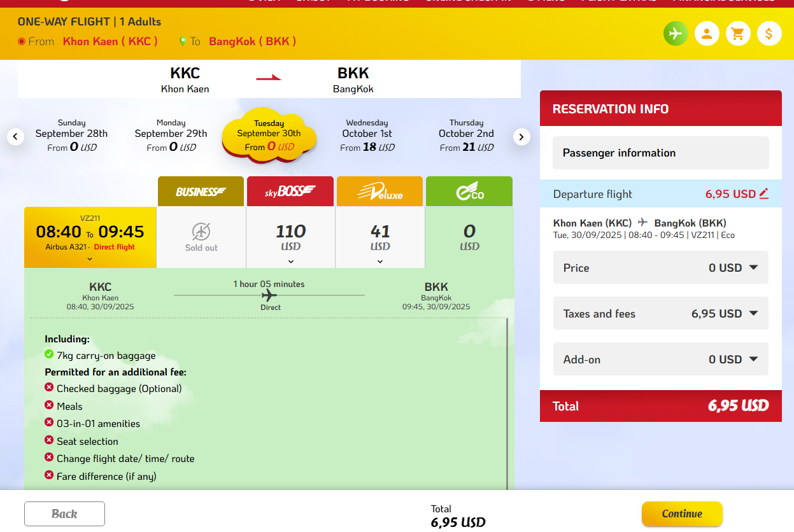The height and width of the screenshot is (532, 794).
Task: Click origin text Khon Kaen ( KKC )
Action: click(x=110, y=41)
